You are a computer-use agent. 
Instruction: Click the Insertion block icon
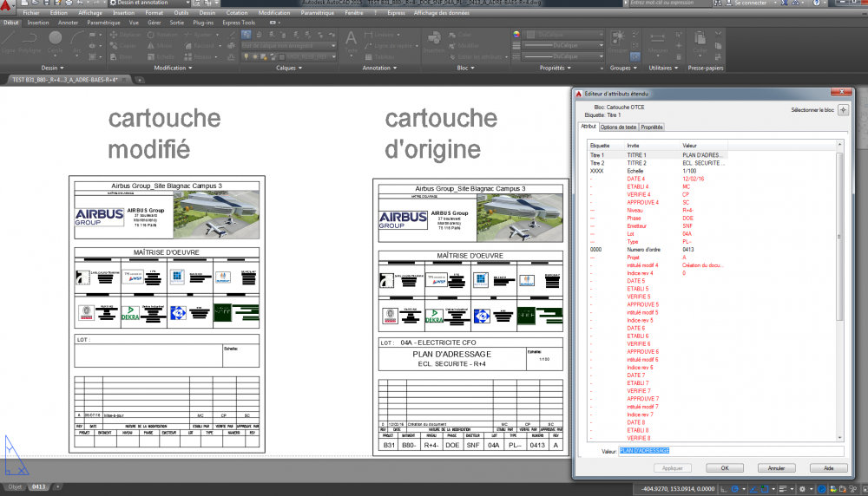tap(434, 42)
